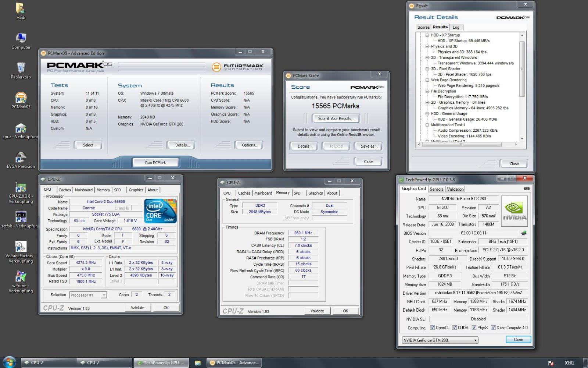Open the Log tab in Result Details

(x=456, y=27)
